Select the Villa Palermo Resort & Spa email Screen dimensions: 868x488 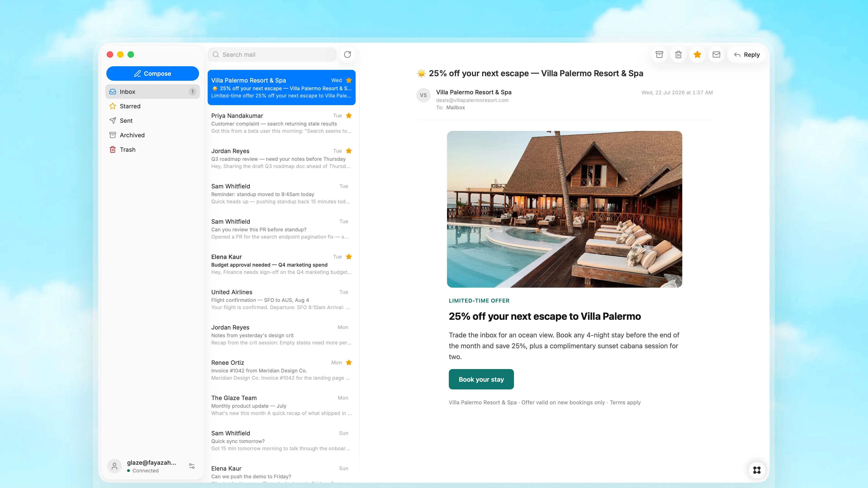click(x=281, y=88)
